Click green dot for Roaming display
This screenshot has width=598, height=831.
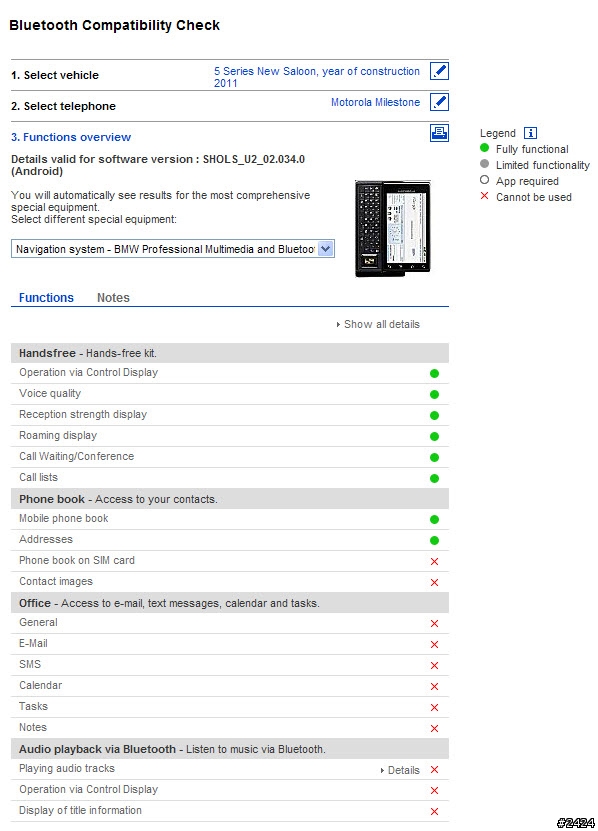434,437
